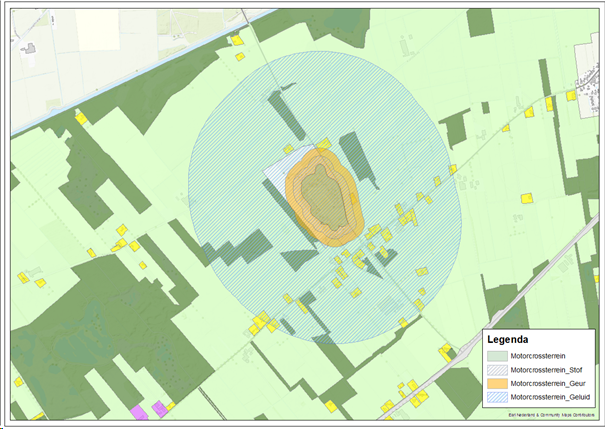Screen dimensions: 605x429
Task: Click the right magenta building at bottom
Action: point(159,408)
